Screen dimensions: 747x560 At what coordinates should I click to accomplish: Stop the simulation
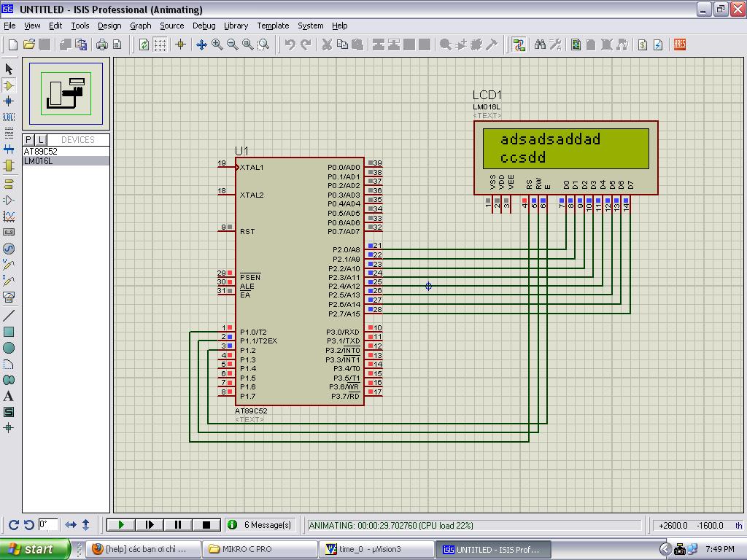tap(206, 524)
